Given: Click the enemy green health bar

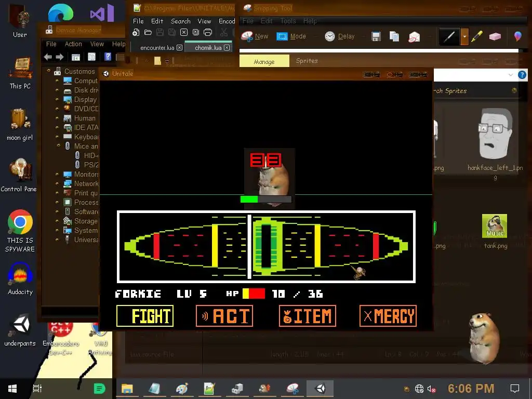Looking at the screenshot, I should [x=266, y=199].
